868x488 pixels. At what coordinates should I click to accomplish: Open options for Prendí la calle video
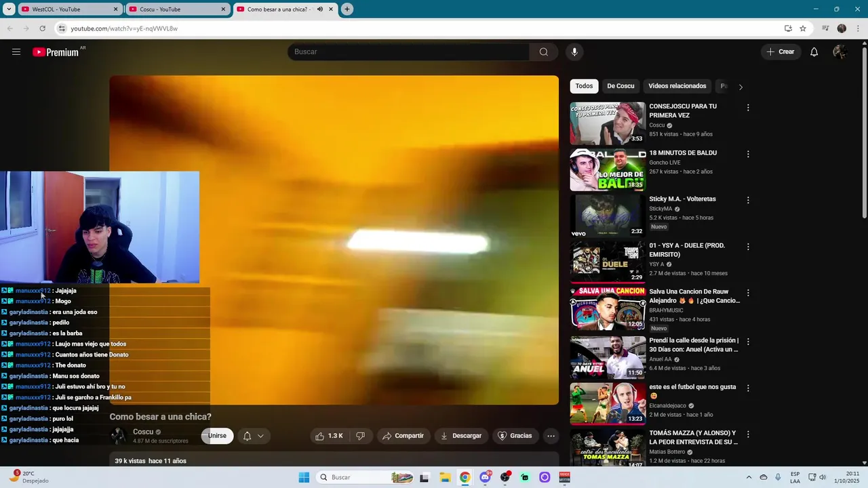tap(748, 342)
